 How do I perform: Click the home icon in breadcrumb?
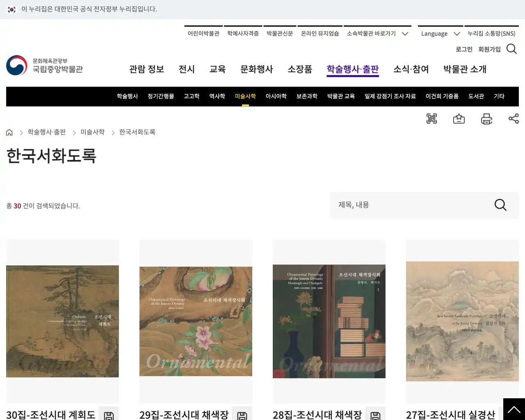tap(9, 132)
